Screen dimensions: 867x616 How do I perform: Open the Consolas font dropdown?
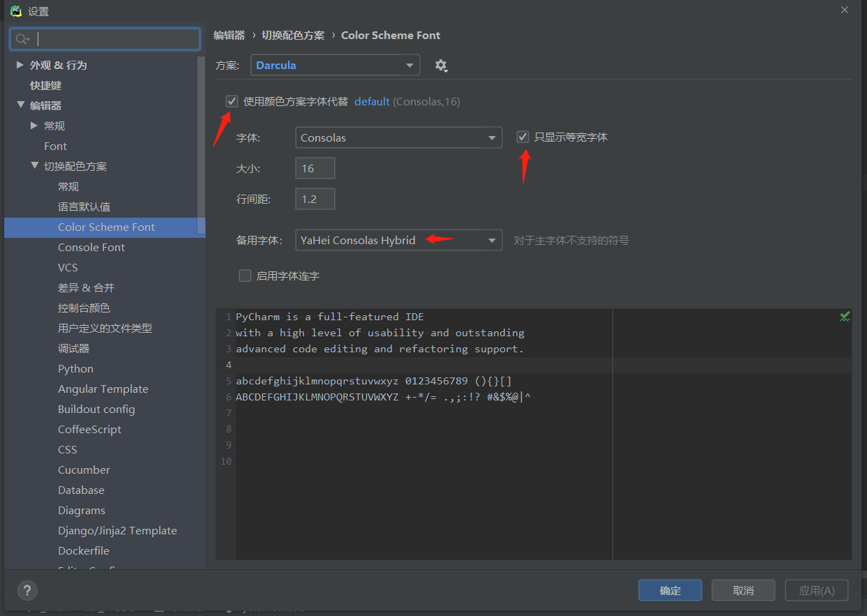coord(398,137)
